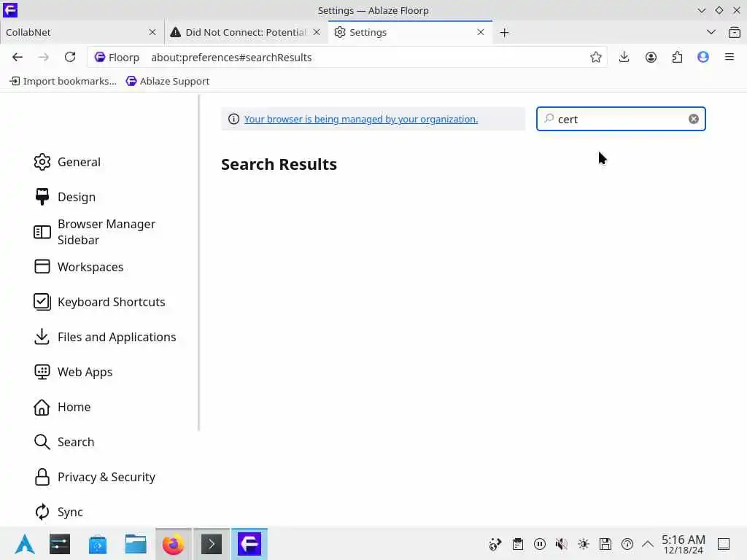Click the window titlebar dropdown chevron
The height and width of the screenshot is (560, 747).
(701, 10)
